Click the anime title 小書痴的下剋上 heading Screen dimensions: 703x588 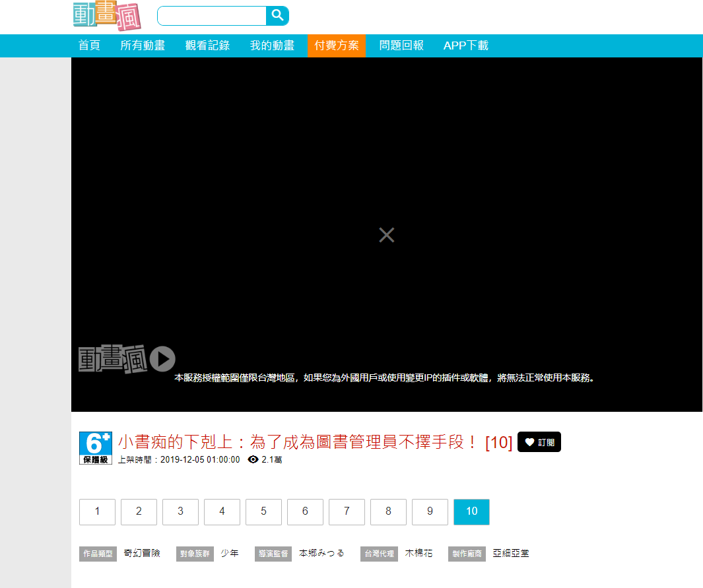pos(315,442)
